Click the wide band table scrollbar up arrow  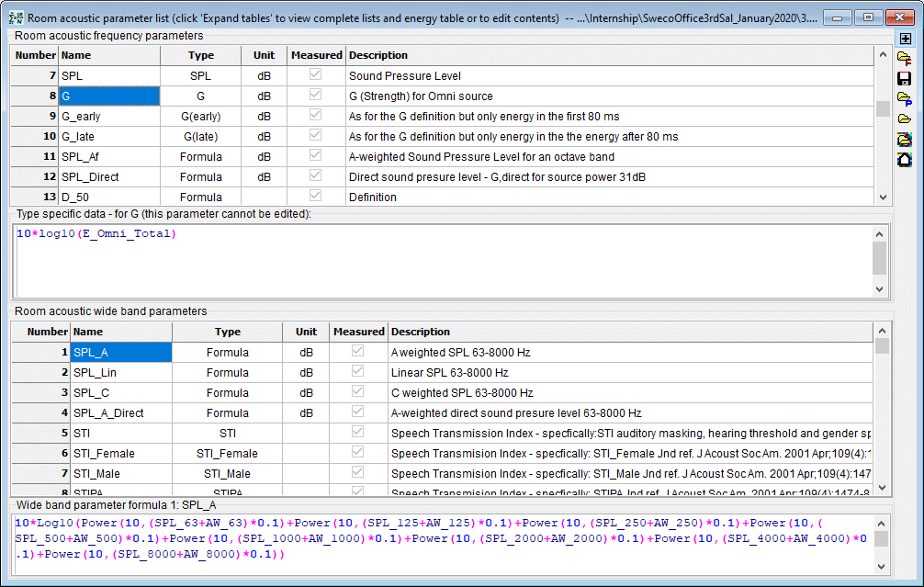click(x=882, y=332)
